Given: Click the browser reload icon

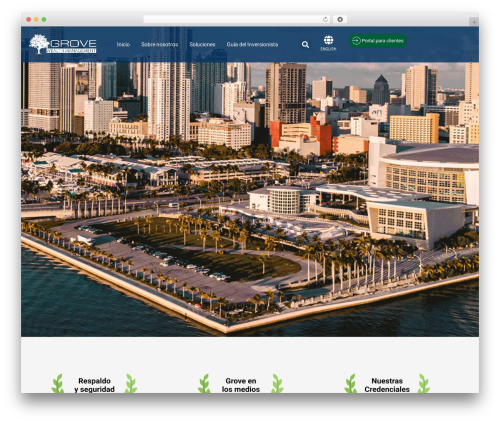Looking at the screenshot, I should pos(325,19).
